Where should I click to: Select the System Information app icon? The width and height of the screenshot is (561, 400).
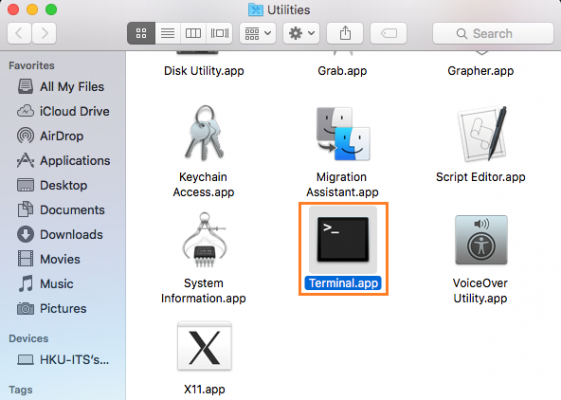pyautogui.click(x=204, y=240)
